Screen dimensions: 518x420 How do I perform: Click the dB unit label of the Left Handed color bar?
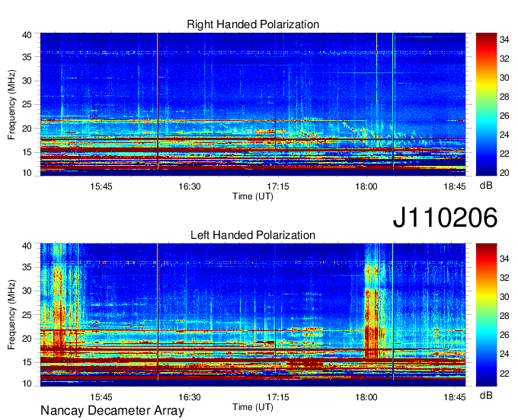pos(486,395)
